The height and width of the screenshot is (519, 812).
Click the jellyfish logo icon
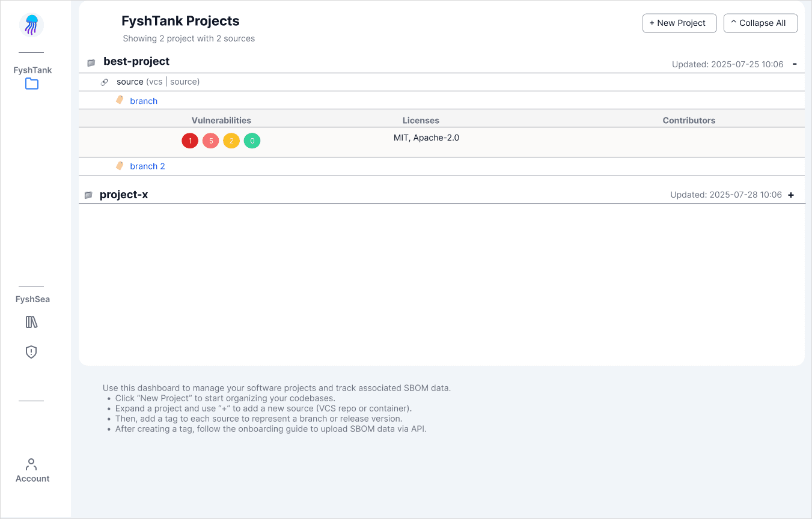pos(31,25)
